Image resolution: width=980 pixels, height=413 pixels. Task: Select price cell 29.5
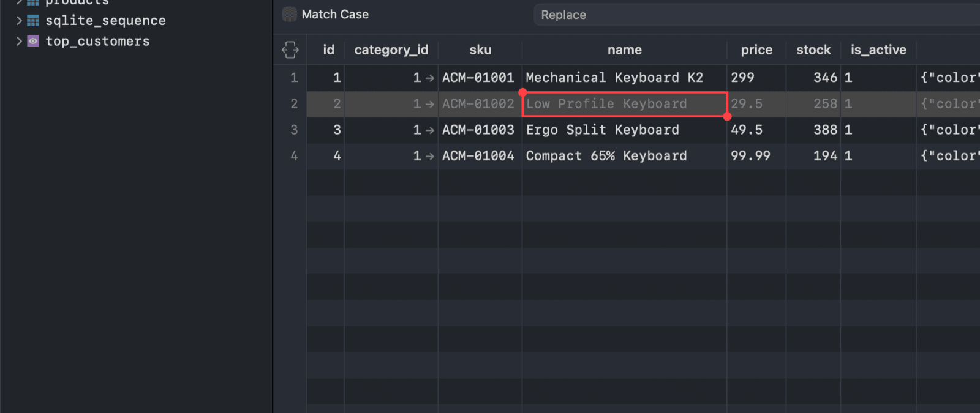point(756,104)
